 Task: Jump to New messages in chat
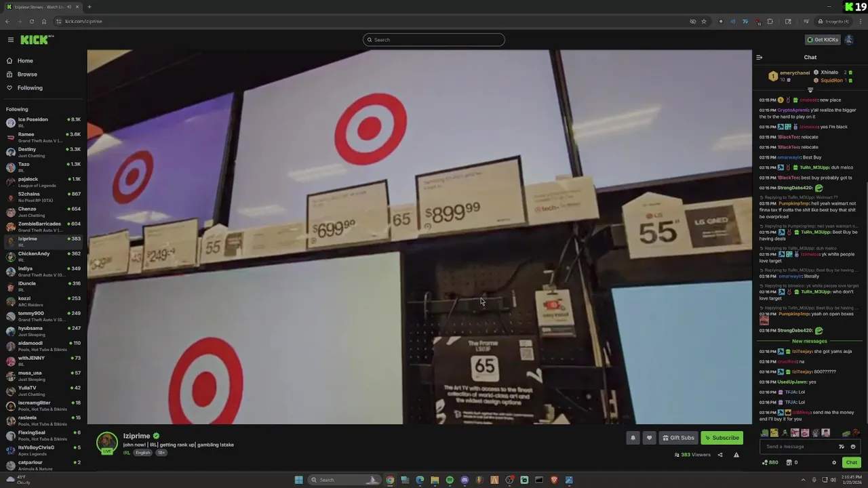pos(810,341)
